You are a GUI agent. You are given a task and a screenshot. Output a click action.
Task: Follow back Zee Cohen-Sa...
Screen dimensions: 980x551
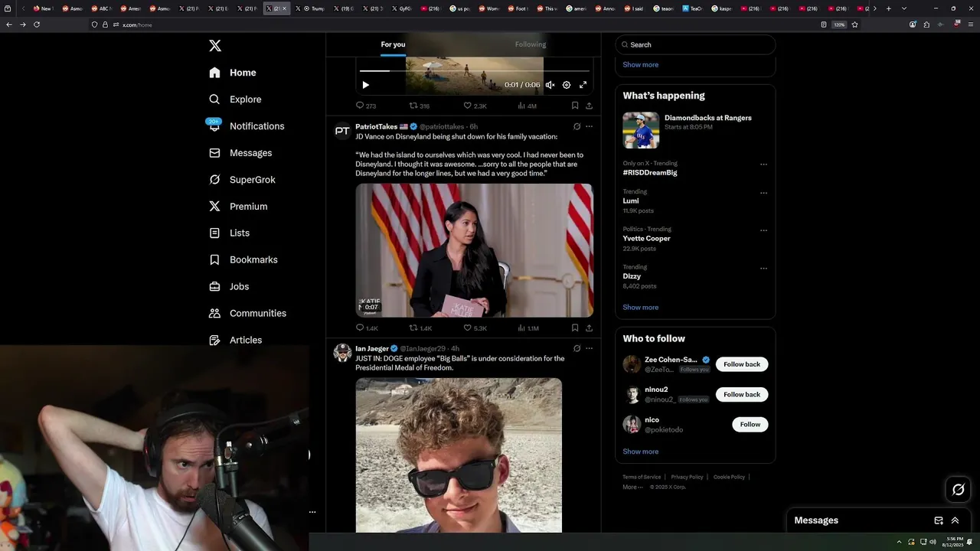pos(742,364)
